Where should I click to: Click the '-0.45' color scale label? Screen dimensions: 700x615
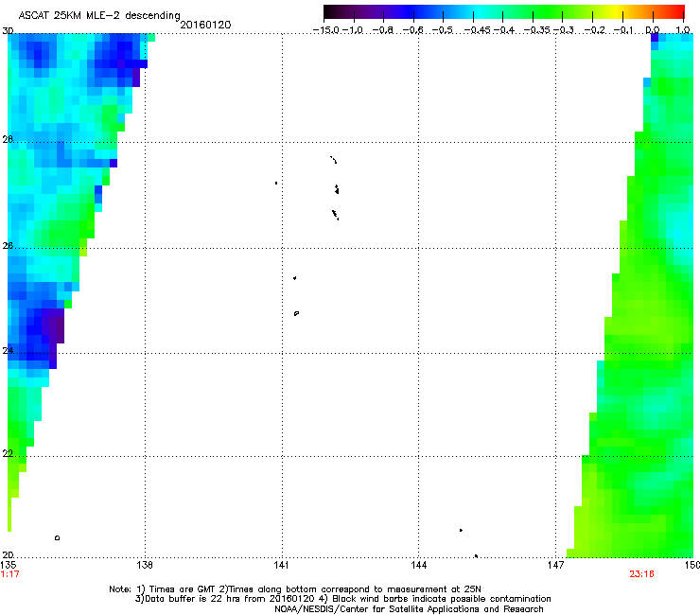point(478,30)
